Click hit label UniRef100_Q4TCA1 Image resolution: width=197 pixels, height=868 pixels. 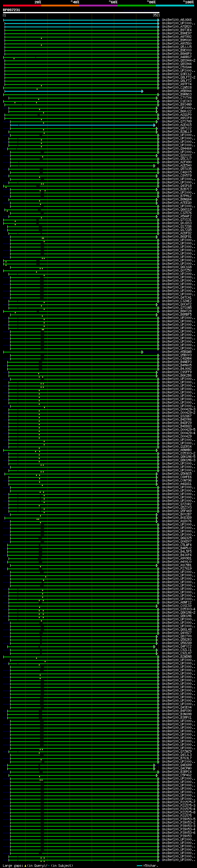click(177, 297)
